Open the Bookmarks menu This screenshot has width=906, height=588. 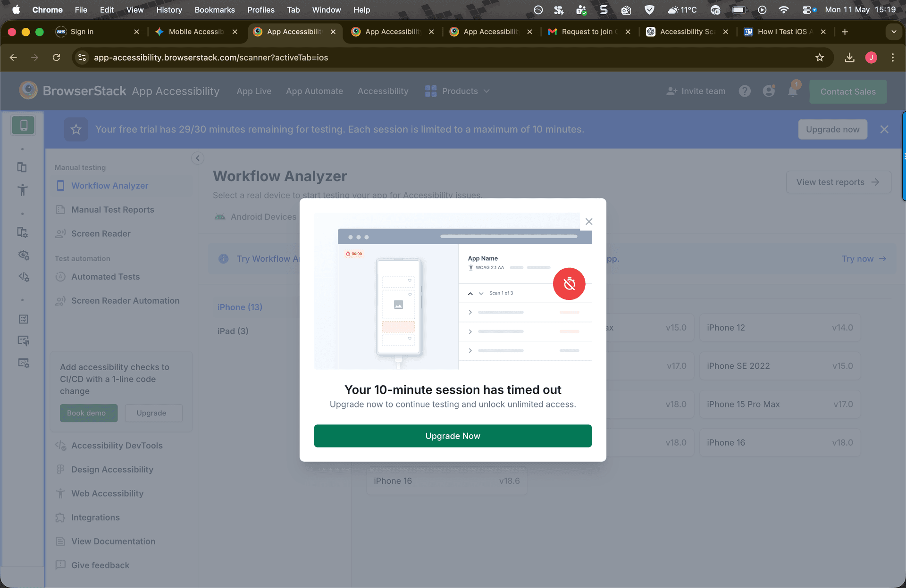[215, 9]
